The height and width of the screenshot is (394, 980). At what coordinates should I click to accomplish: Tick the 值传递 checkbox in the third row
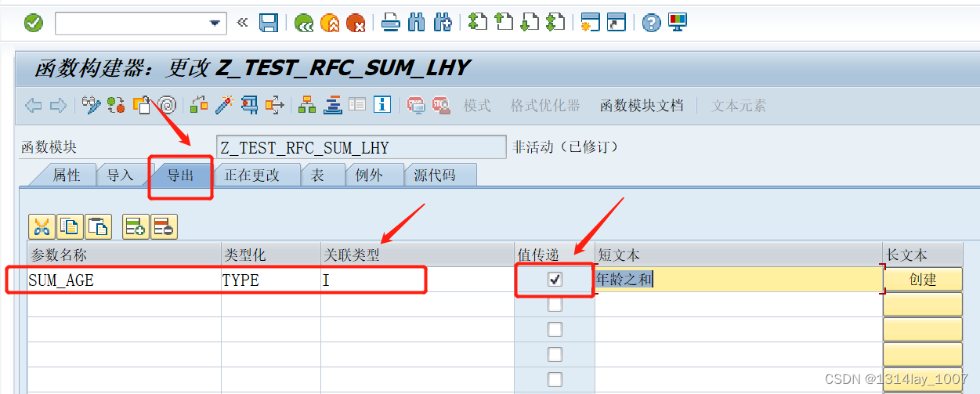point(555,329)
